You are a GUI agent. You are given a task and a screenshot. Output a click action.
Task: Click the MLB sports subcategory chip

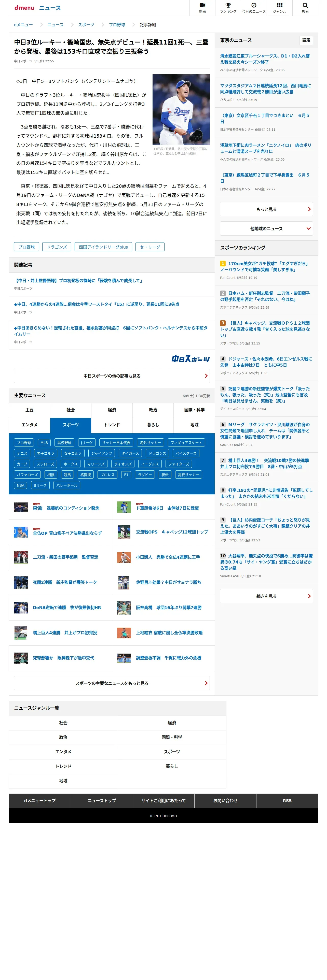[44, 443]
